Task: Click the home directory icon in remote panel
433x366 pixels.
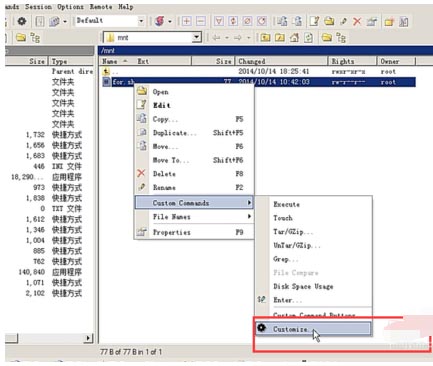Action: click(x=294, y=38)
